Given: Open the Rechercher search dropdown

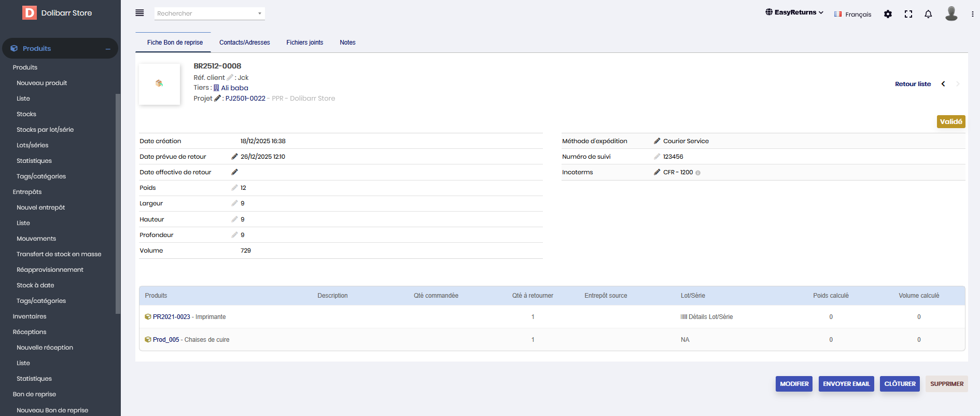Looking at the screenshot, I should (209, 13).
